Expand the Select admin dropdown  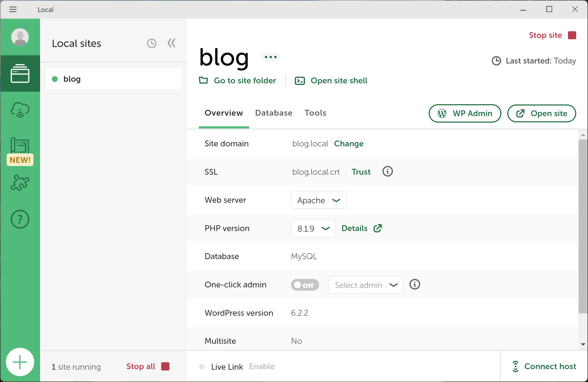coord(366,285)
